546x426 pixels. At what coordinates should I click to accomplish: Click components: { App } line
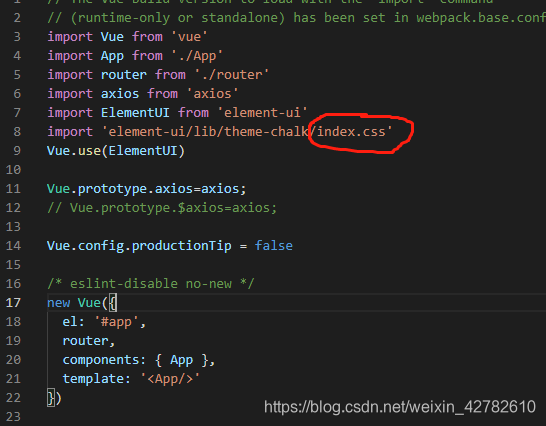coord(139,360)
